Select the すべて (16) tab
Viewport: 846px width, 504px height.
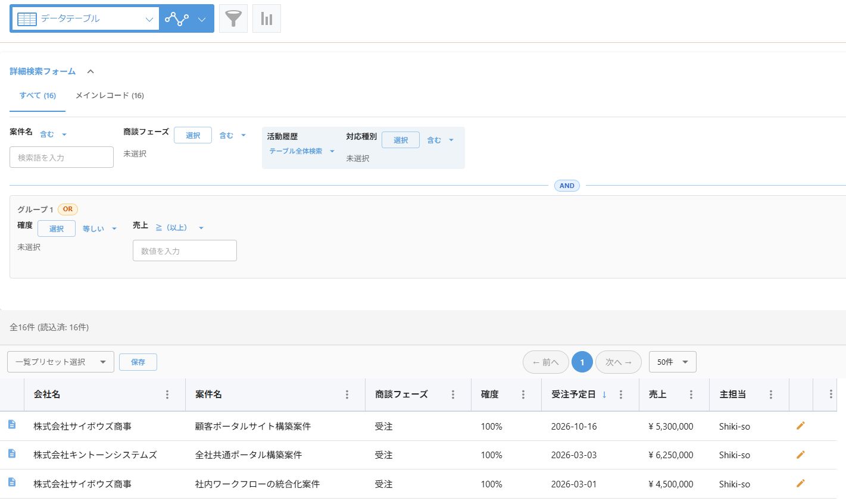pyautogui.click(x=38, y=96)
